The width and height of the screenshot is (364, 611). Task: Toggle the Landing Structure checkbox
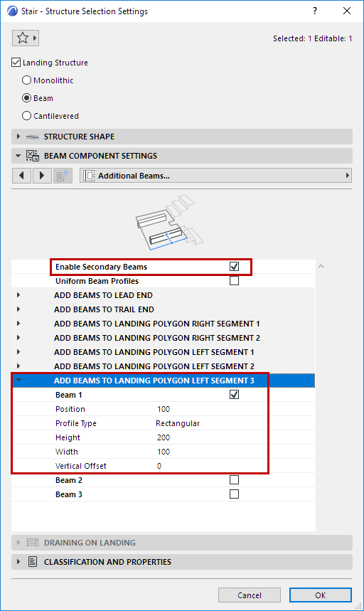16,63
